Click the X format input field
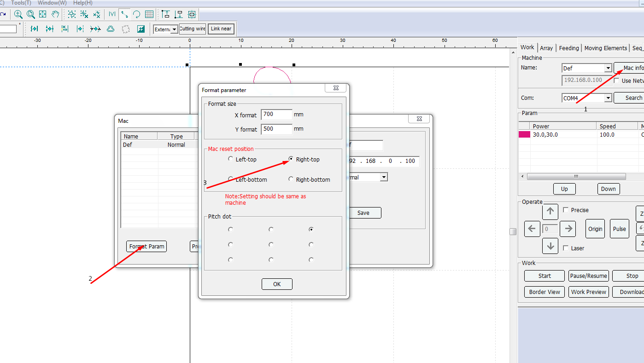The image size is (644, 363). point(276,115)
